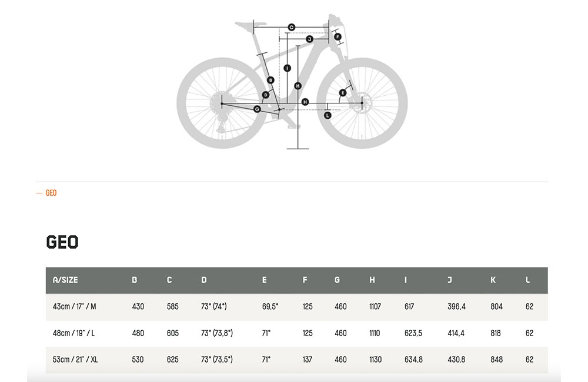
Task: Select the F marker near the head tube
Action: coord(338,37)
